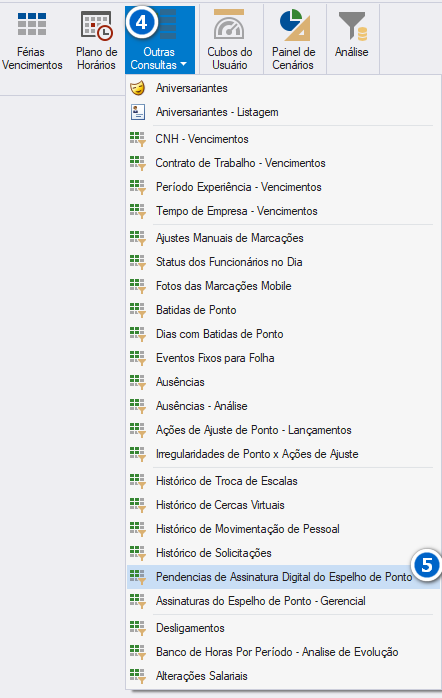Open Assinaturas do Espelho de Ponto - Gerencial
Viewport: 442px width, 698px height.
pos(283,601)
